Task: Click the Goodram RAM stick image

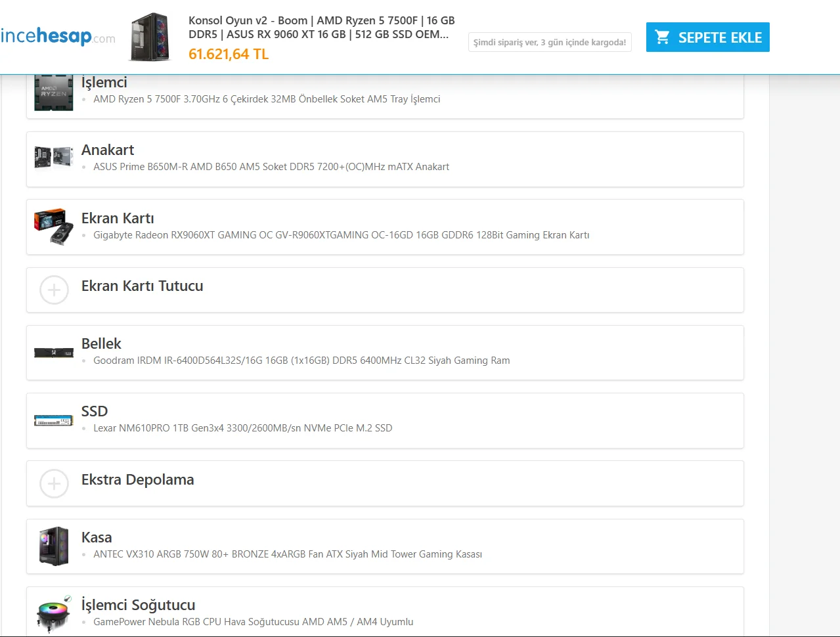Action: pyautogui.click(x=54, y=353)
